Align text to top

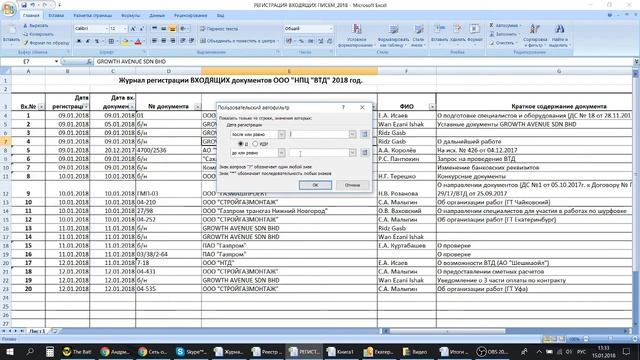coord(154,29)
